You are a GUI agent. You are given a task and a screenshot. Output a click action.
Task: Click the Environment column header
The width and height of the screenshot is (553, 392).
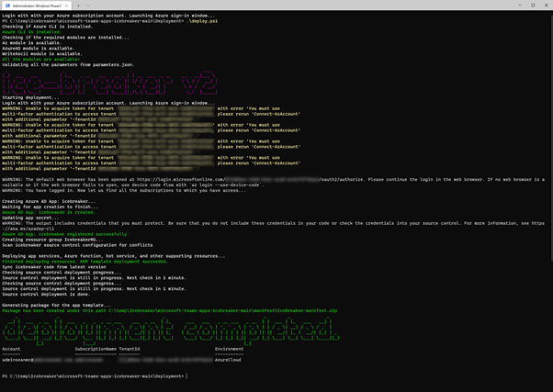click(x=230, y=349)
